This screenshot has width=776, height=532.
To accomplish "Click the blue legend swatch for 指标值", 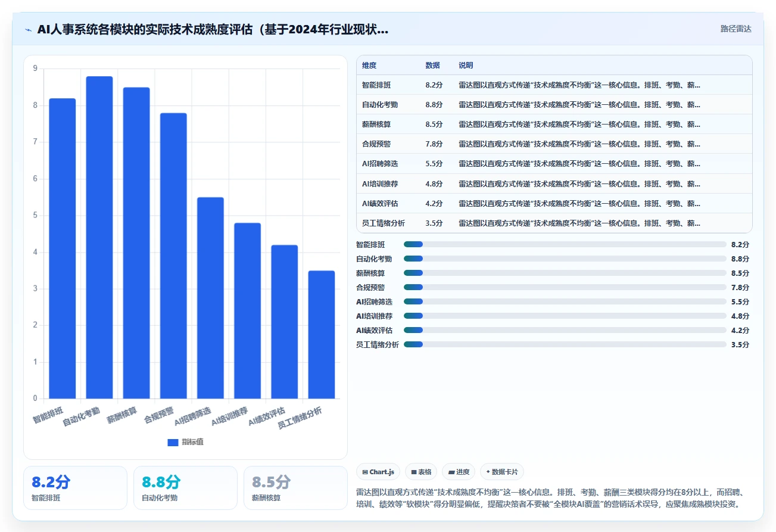I will pyautogui.click(x=173, y=442).
